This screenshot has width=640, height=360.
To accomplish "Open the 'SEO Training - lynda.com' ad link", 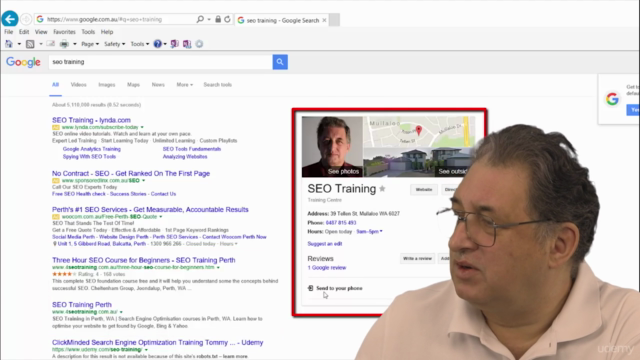I will [x=91, y=120].
